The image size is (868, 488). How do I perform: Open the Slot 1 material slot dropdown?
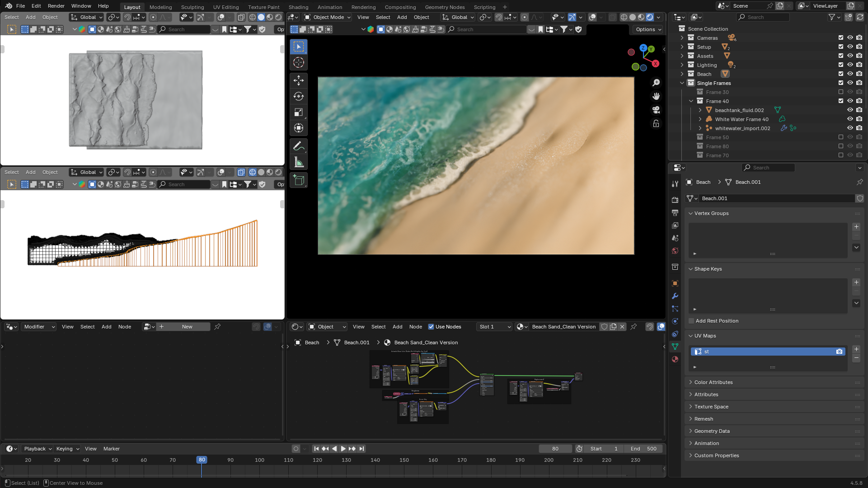(494, 327)
